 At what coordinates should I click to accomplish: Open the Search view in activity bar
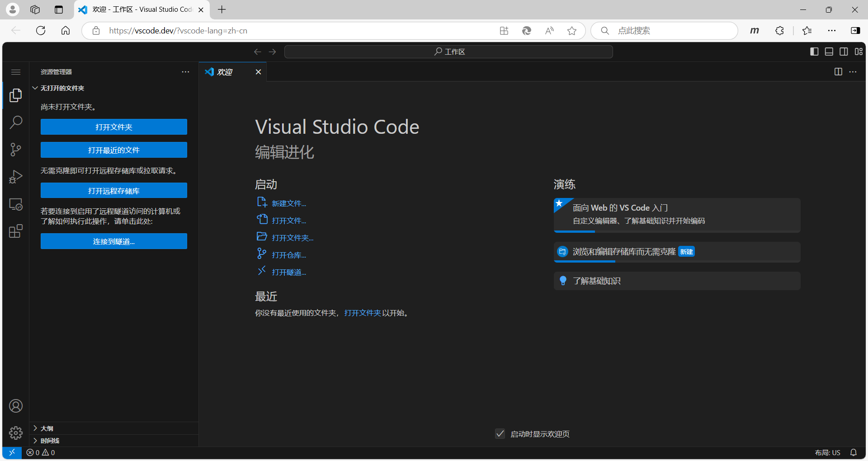click(16, 122)
